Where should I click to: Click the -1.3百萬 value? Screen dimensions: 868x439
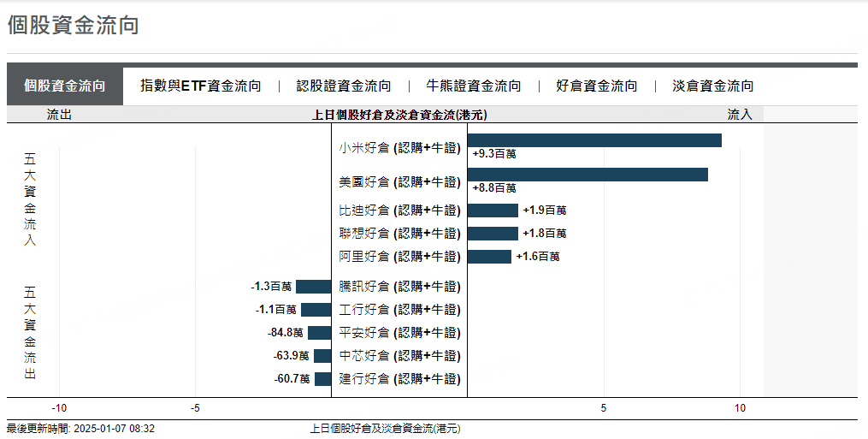(271, 287)
